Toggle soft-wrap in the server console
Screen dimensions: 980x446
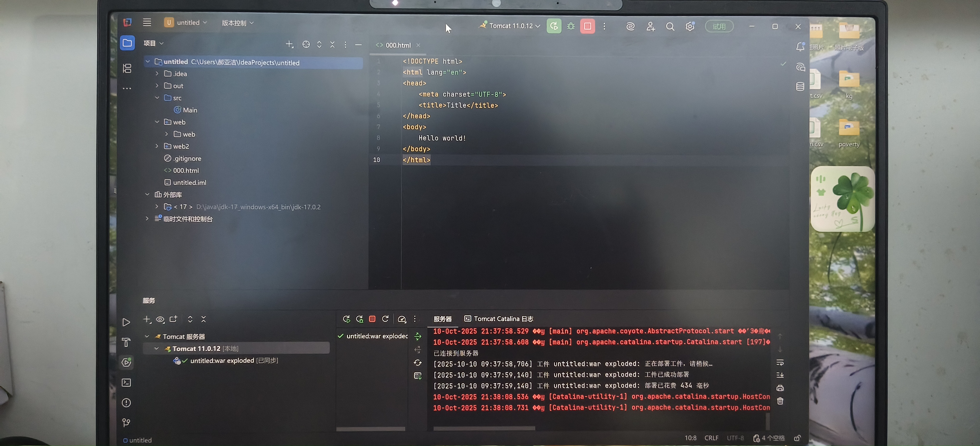click(x=780, y=362)
